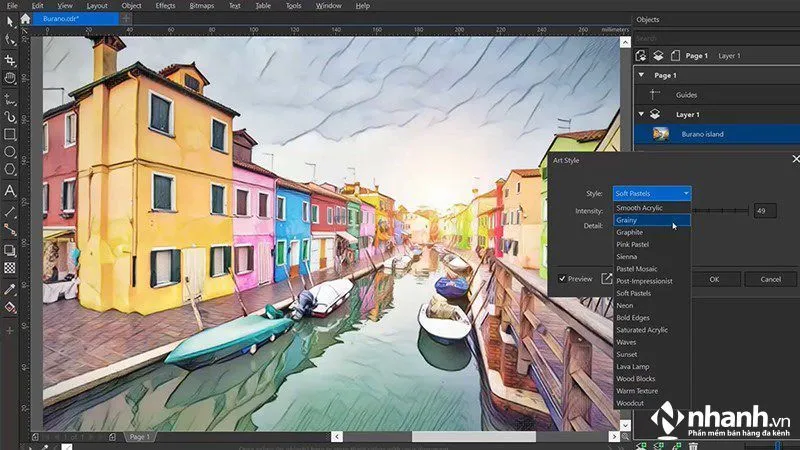Close the Art Style dialog

coord(795,159)
